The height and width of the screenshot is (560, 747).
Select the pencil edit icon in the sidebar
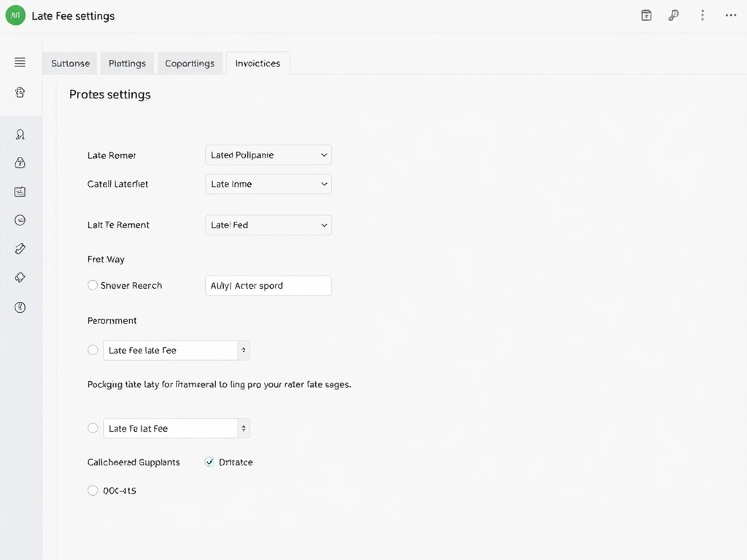click(x=20, y=248)
